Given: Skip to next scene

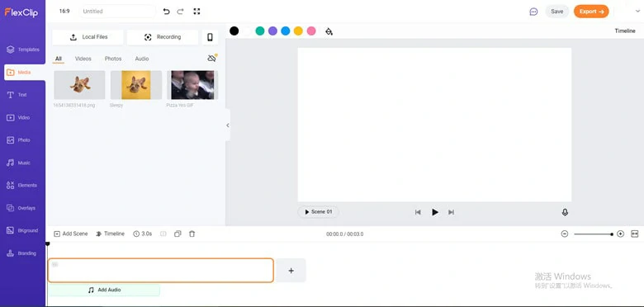Looking at the screenshot, I should [x=451, y=212].
